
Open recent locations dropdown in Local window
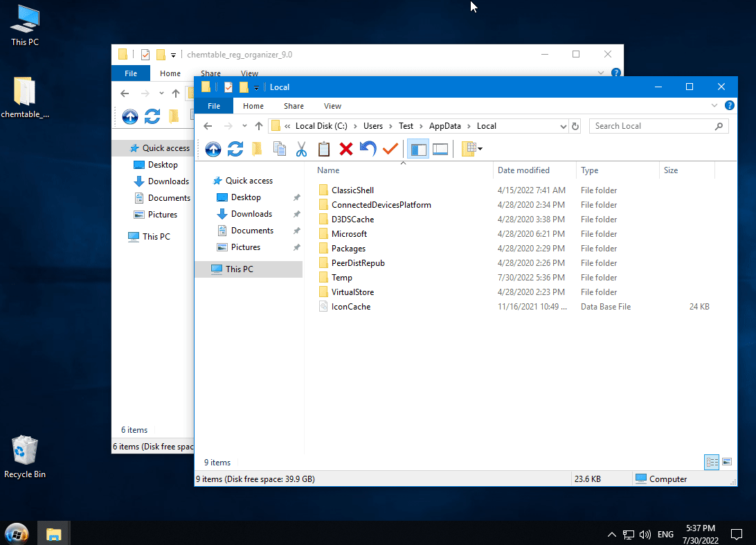[244, 126]
